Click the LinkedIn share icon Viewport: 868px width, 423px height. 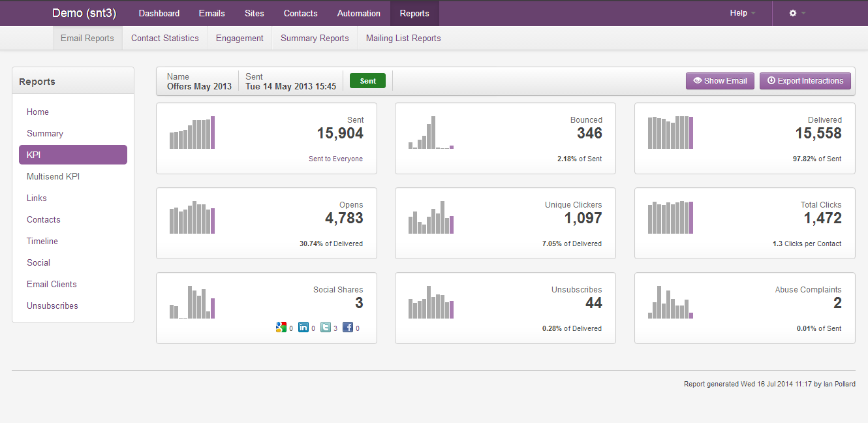pyautogui.click(x=303, y=328)
